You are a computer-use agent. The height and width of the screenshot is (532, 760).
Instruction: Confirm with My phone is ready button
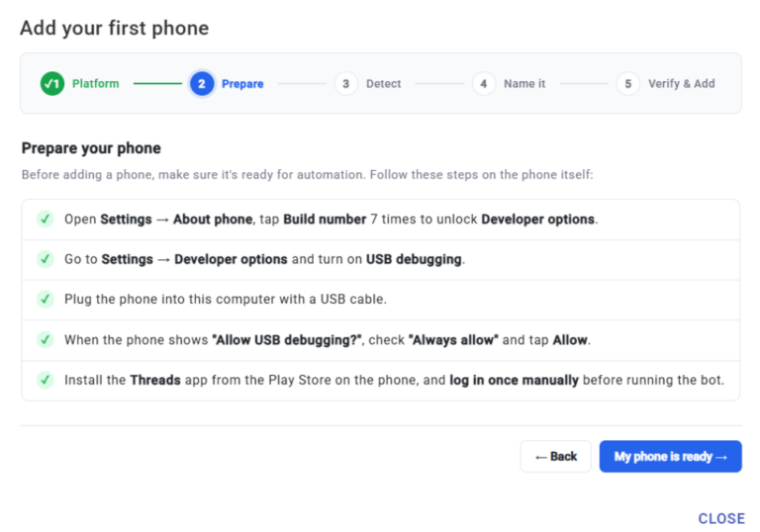pyautogui.click(x=670, y=457)
